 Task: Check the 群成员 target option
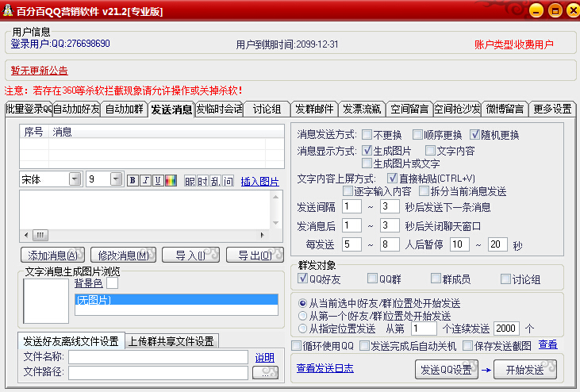pos(436,278)
